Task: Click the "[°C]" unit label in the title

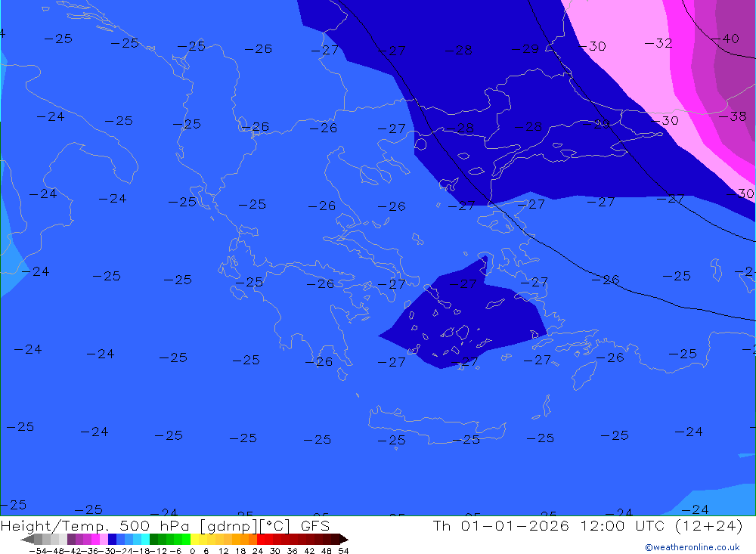Action: click(x=274, y=526)
